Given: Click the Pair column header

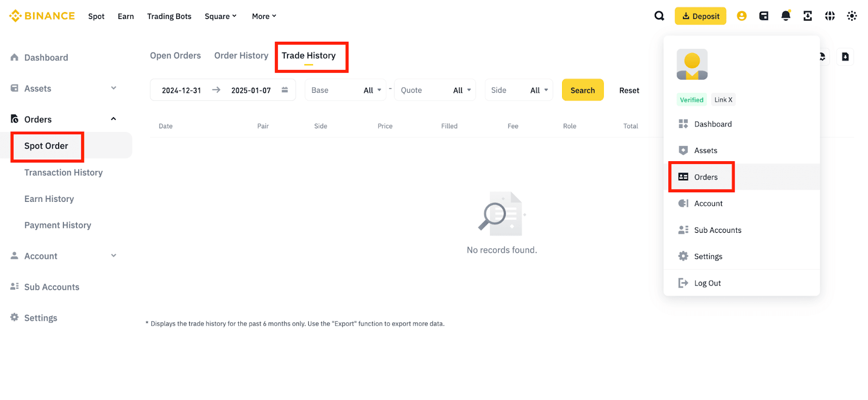Looking at the screenshot, I should [263, 126].
